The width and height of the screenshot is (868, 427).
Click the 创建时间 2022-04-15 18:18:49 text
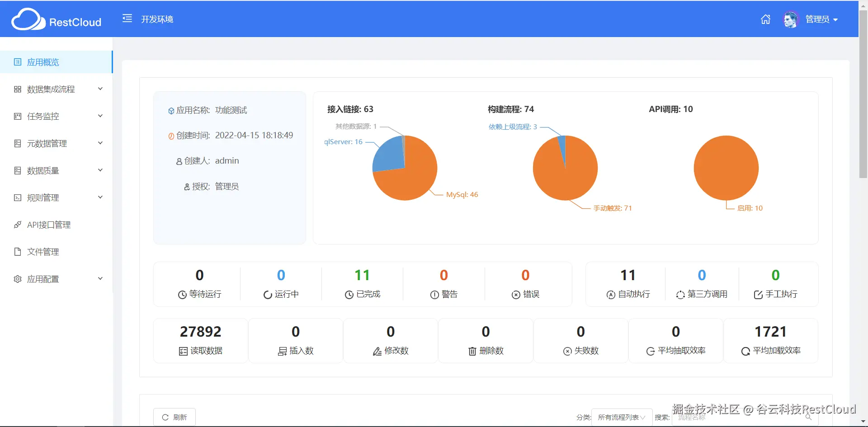[254, 135]
